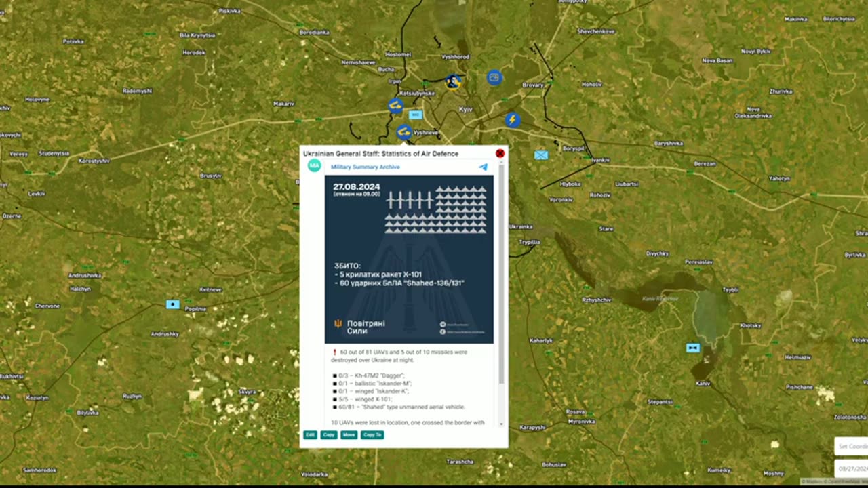Click the Makariv label
The image size is (868, 488).
283,104
